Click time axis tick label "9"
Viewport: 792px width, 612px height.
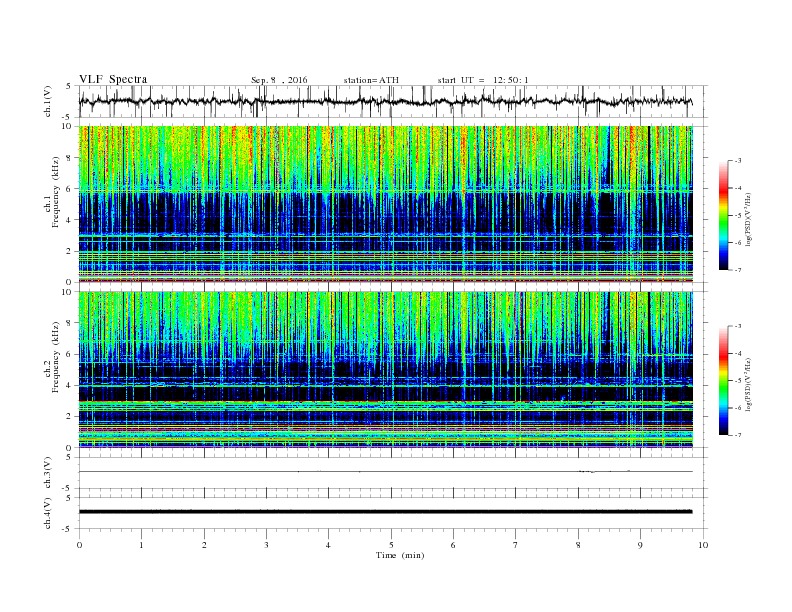(x=640, y=545)
